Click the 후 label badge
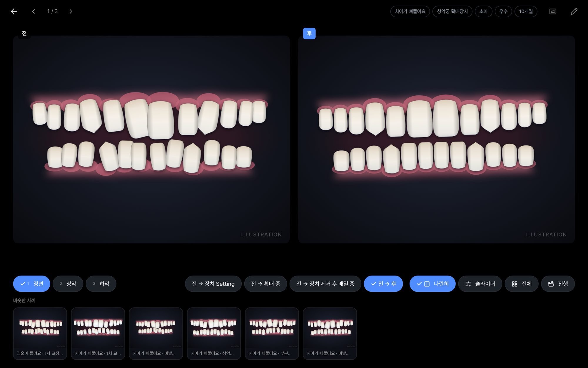This screenshot has width=588, height=368. 309,34
